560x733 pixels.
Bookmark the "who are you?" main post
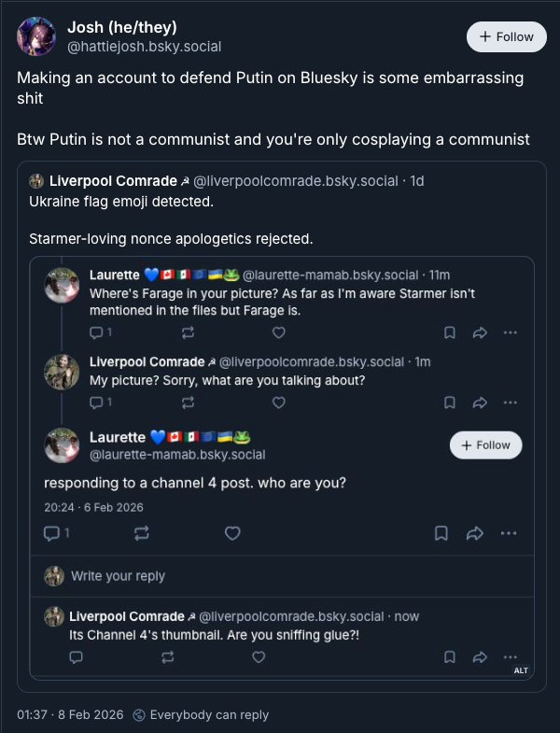[x=441, y=533]
